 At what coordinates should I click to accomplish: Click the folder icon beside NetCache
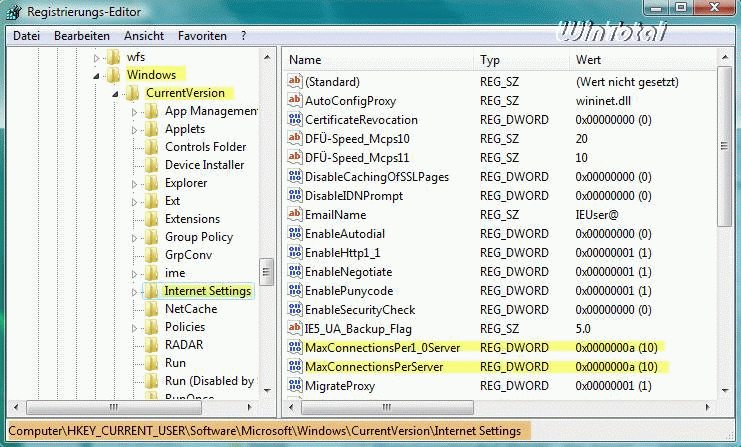[x=151, y=309]
